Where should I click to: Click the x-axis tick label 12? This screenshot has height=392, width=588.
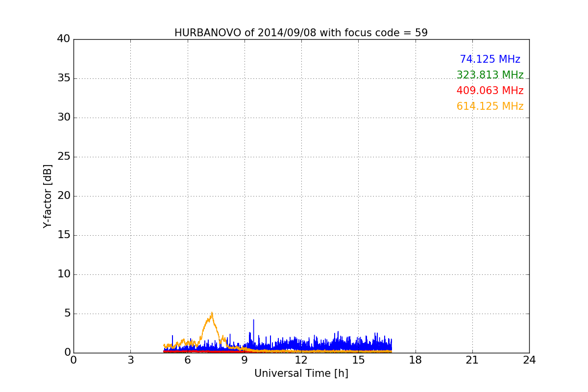(301, 360)
